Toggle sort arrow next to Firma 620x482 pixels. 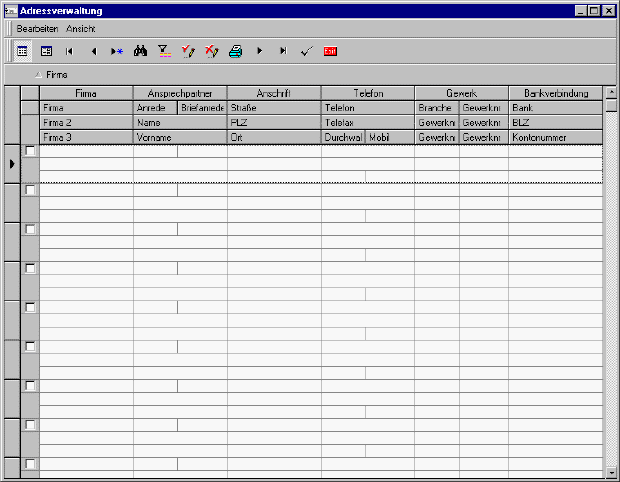39,75
